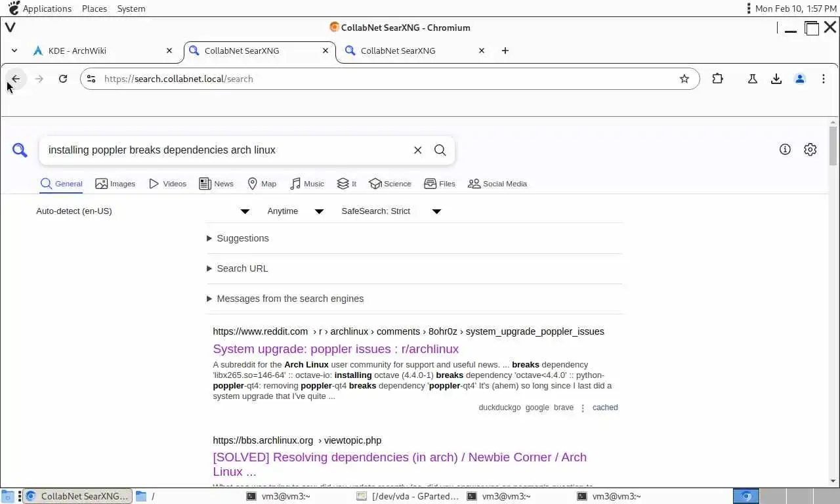
Task: Open the downloads icon
Action: 776,79
